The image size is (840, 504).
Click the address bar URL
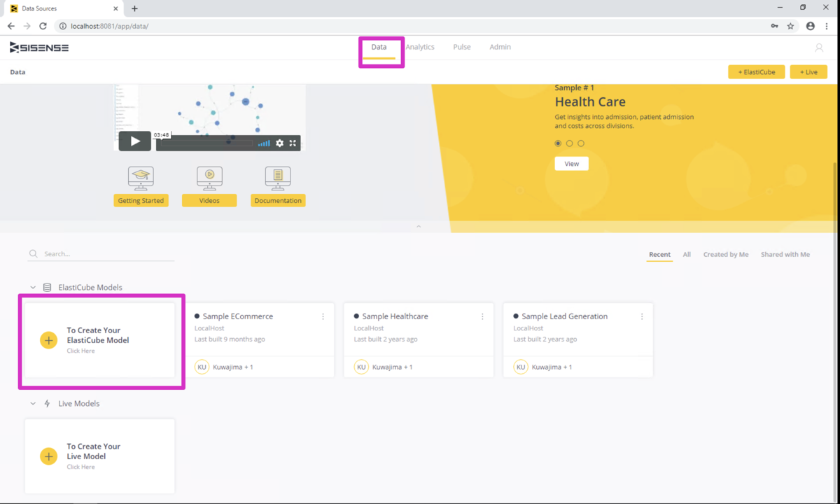[x=109, y=26]
